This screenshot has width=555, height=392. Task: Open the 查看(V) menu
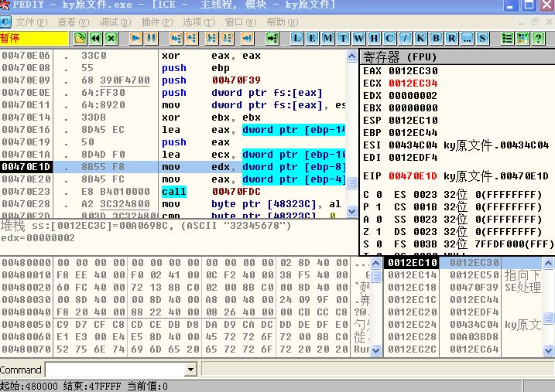[x=74, y=22]
